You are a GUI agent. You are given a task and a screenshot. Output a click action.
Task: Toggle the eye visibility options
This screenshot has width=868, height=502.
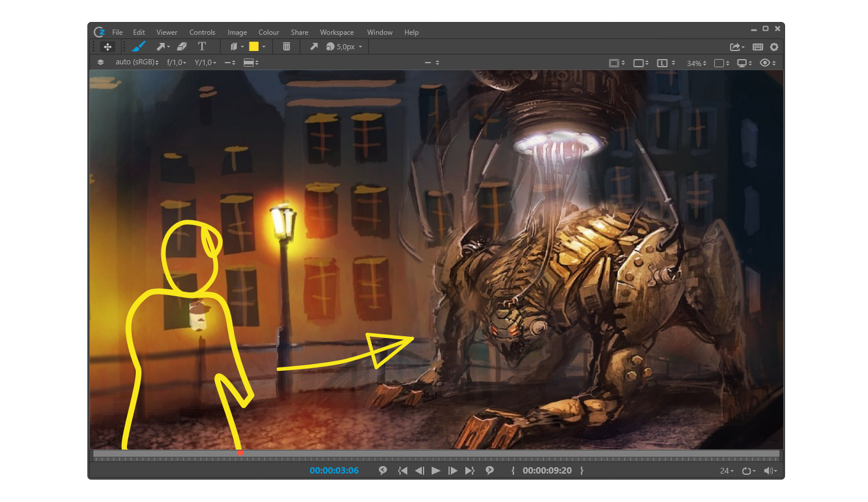(768, 63)
